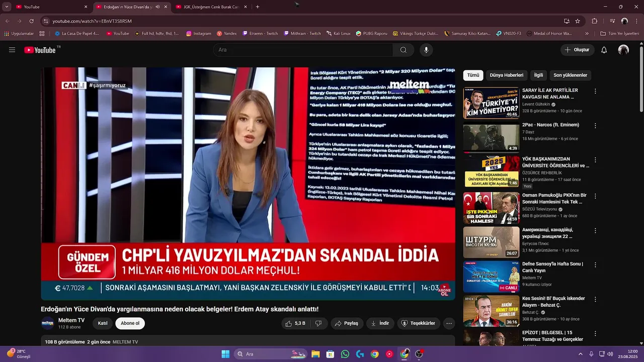
Task: Open more actions ellipsis below video
Action: [x=449, y=323]
